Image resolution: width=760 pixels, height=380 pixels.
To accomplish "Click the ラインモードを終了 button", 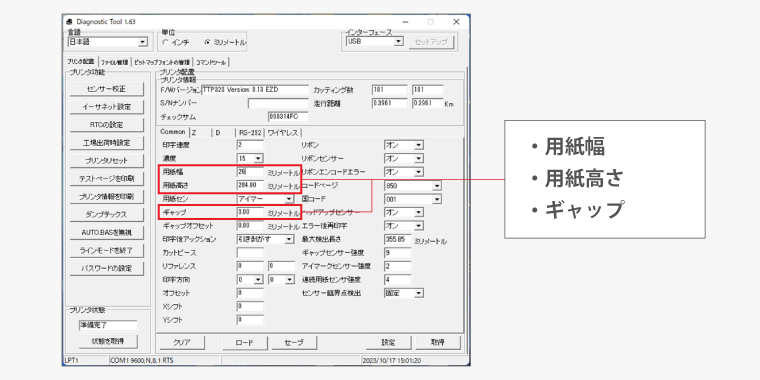I will [x=107, y=250].
